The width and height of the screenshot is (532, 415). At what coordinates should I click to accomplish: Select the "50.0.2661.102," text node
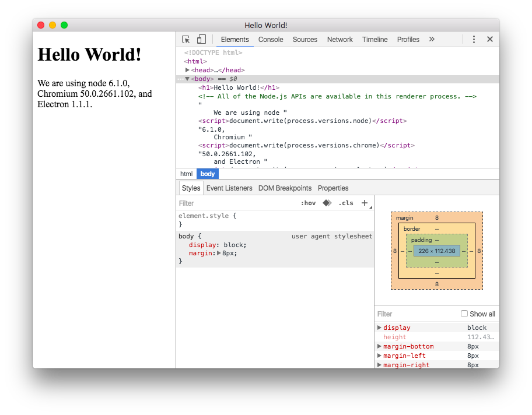(x=227, y=154)
